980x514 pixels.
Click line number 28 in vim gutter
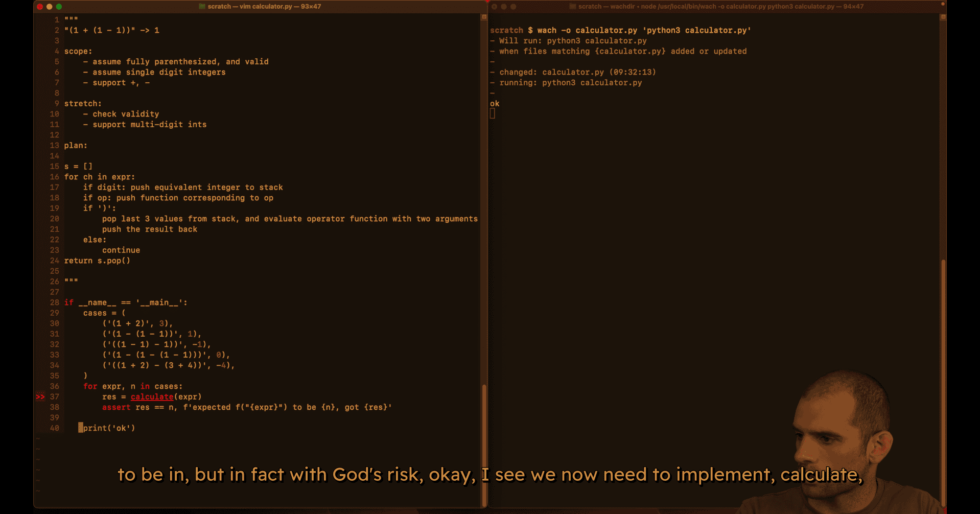(54, 302)
